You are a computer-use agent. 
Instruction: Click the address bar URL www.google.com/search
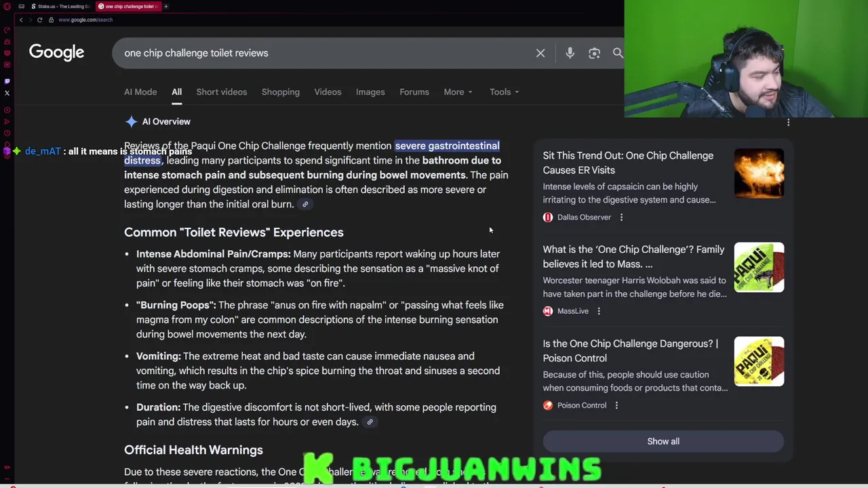pos(85,20)
